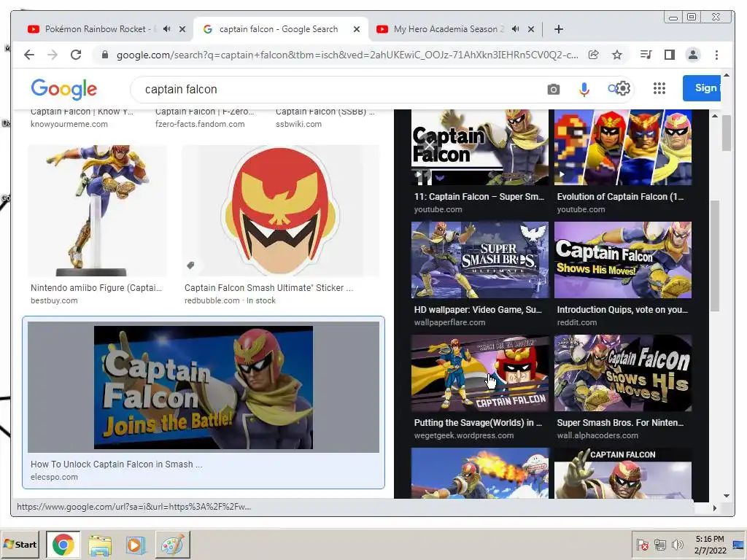This screenshot has height=560, width=747.
Task: Click the share page icon in address bar
Action: pyautogui.click(x=594, y=55)
